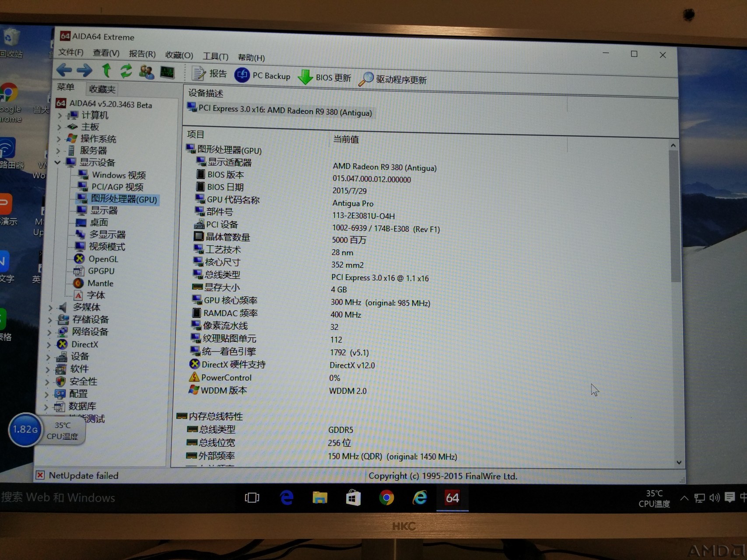Click the green Refresh arrows icon
Screen dimensions: 747x560
[126, 71]
